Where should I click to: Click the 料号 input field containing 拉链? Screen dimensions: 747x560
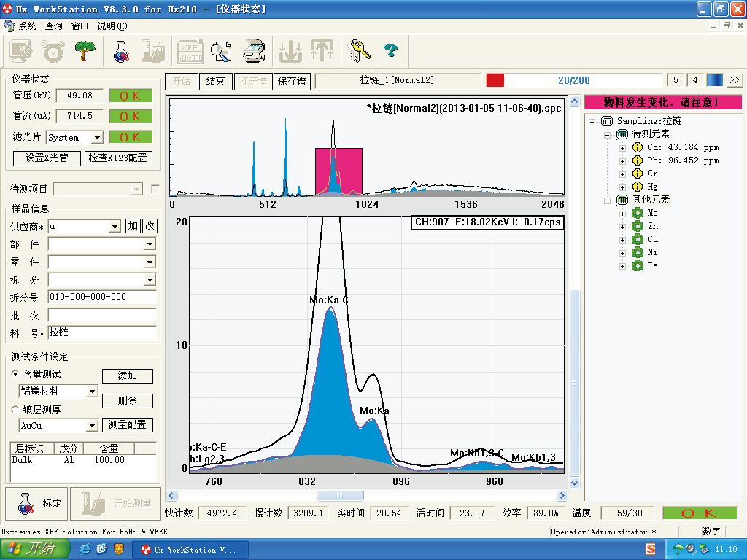click(x=102, y=332)
